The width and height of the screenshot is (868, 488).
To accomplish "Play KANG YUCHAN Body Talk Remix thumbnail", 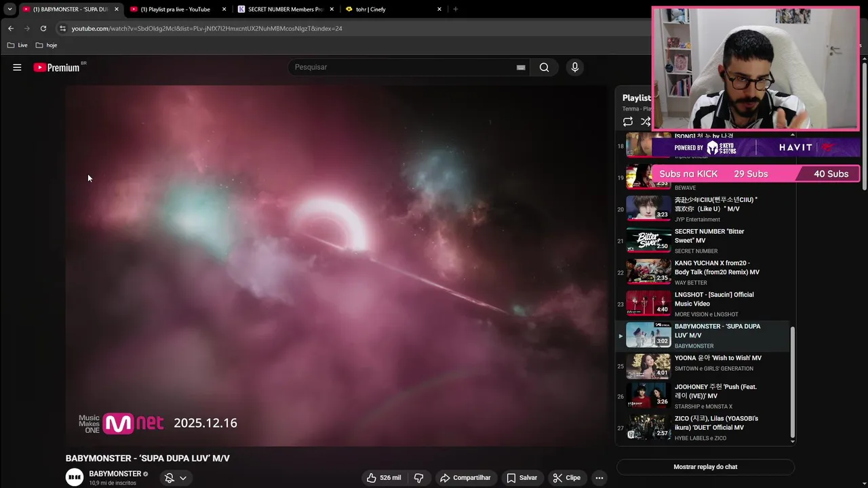I will pos(648,272).
